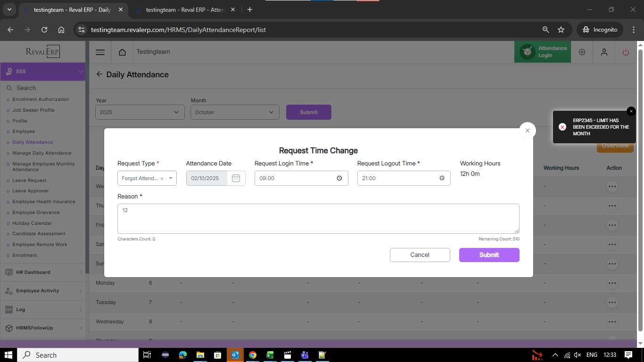The image size is (644, 362).
Task: Go to home via the house icon
Action: [x=122, y=52]
